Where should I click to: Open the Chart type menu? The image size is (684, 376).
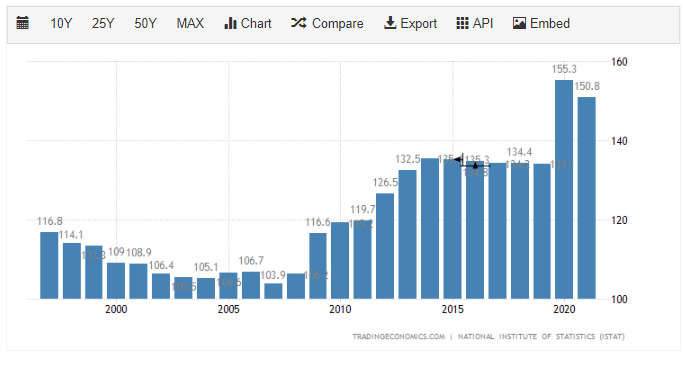(x=247, y=23)
